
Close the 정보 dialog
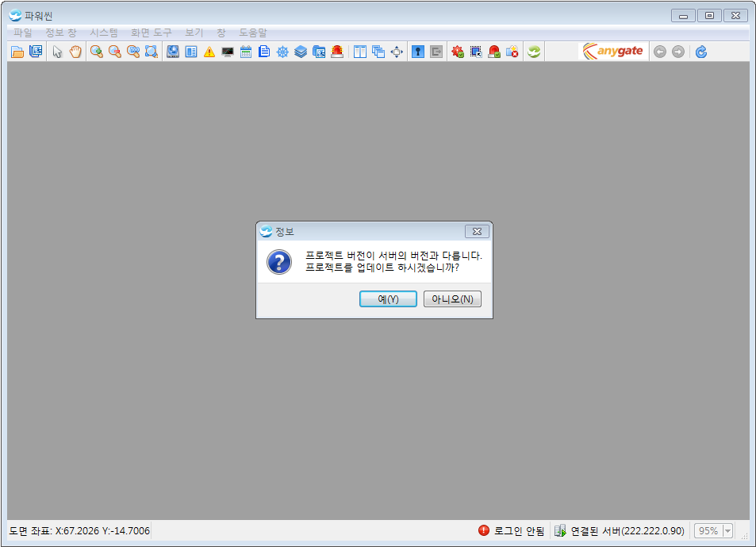(477, 232)
